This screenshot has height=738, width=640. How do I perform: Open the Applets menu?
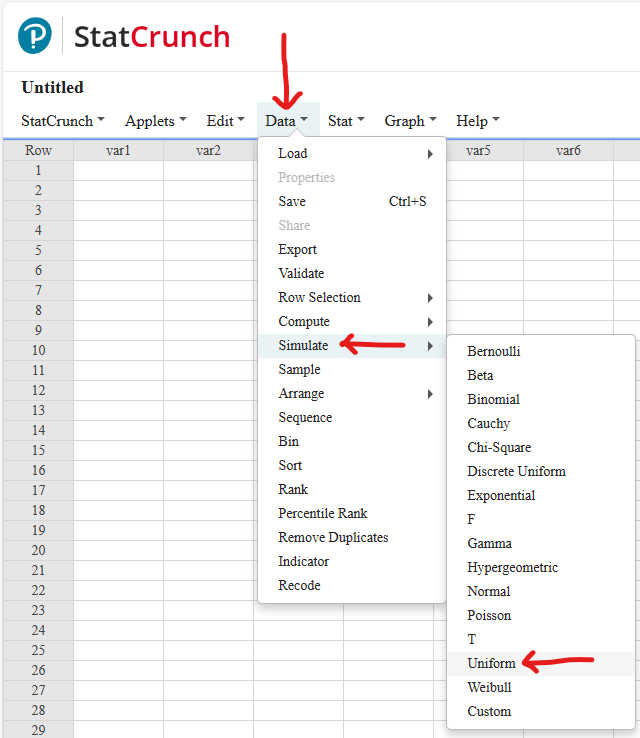coord(155,121)
